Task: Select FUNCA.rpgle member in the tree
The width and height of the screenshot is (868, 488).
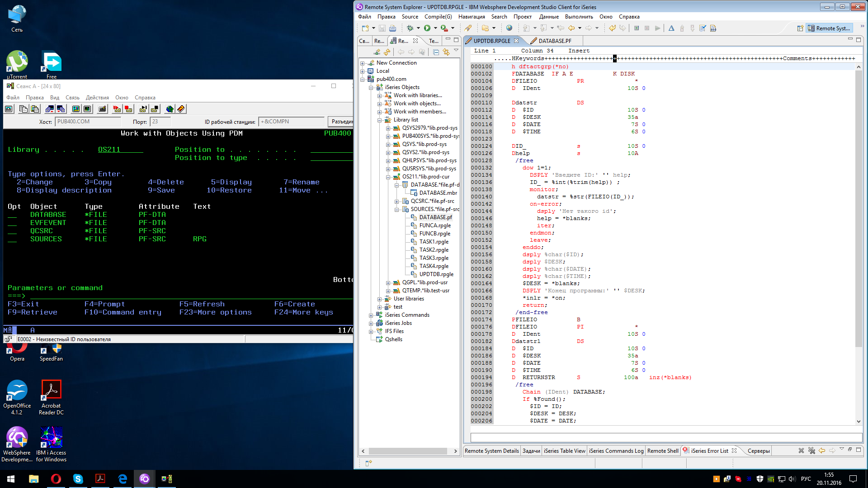Action: (x=435, y=225)
